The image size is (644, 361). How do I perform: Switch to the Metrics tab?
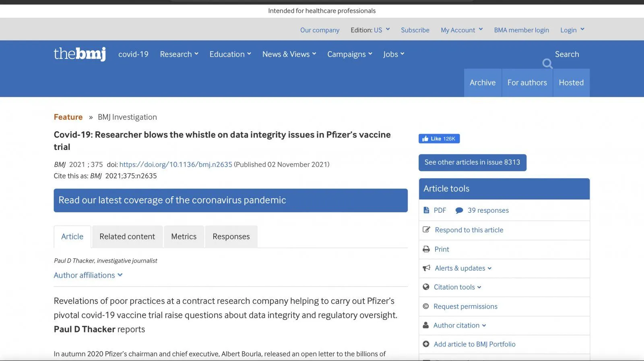coord(184,237)
